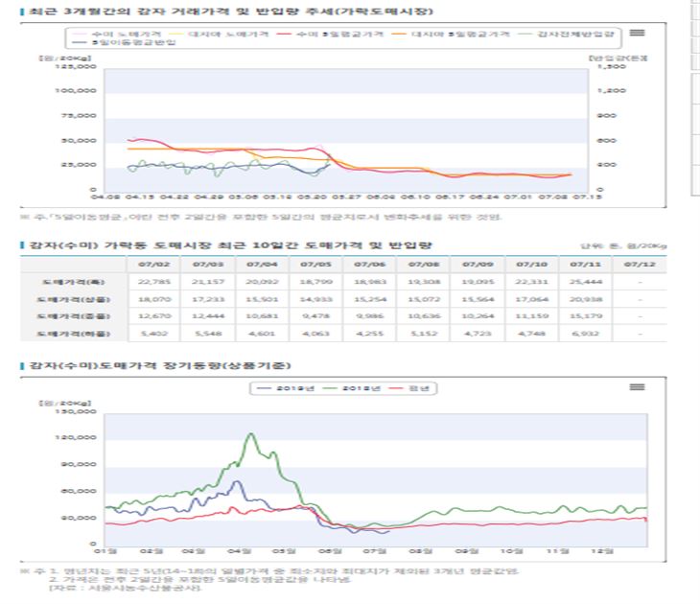The image size is (700, 604).
Task: Click the 18,070 price cell
Action: coord(154,299)
